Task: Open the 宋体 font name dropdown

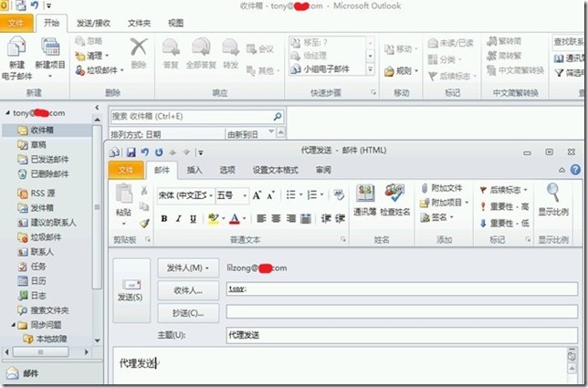Action: 185,195
